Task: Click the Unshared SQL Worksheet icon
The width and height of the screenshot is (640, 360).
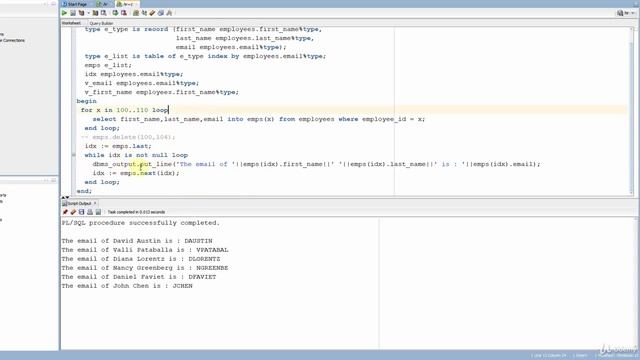Action: (136, 13)
